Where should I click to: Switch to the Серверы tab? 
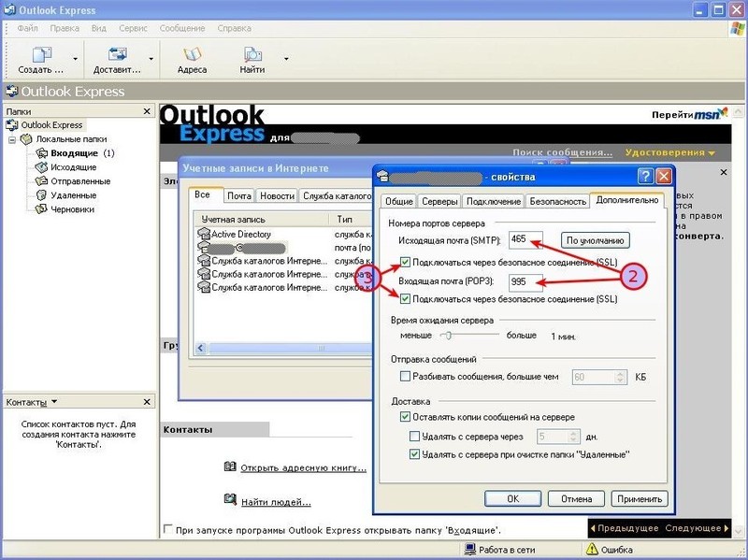point(439,201)
